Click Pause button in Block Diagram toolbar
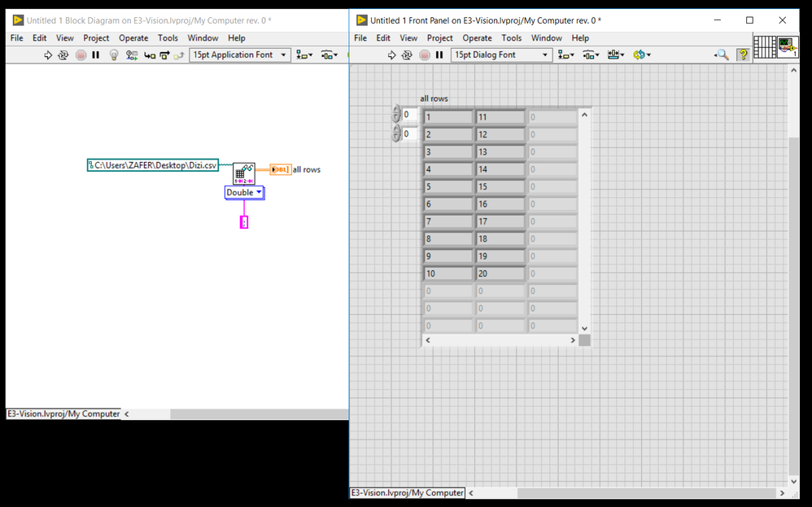This screenshot has height=507, width=812. (x=96, y=55)
